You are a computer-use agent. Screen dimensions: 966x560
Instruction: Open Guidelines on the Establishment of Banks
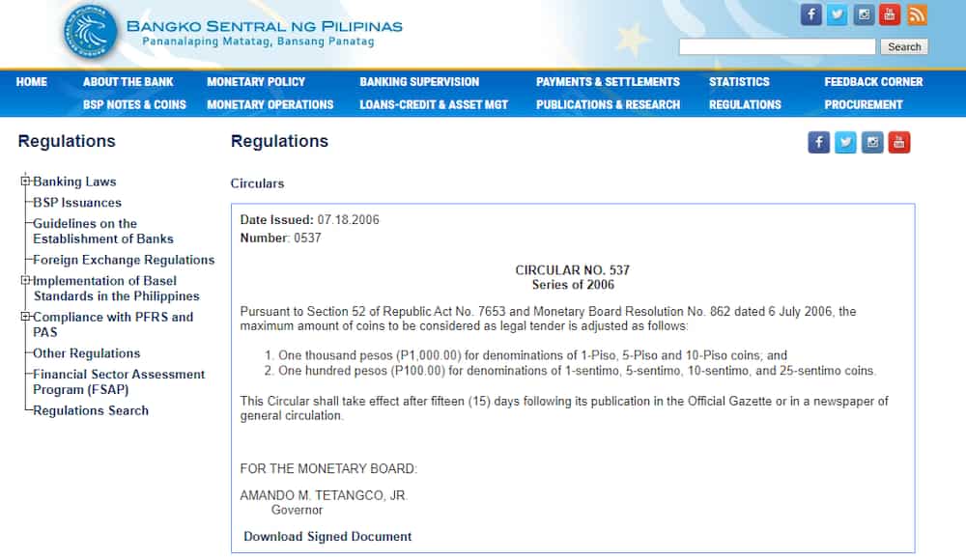click(x=103, y=231)
